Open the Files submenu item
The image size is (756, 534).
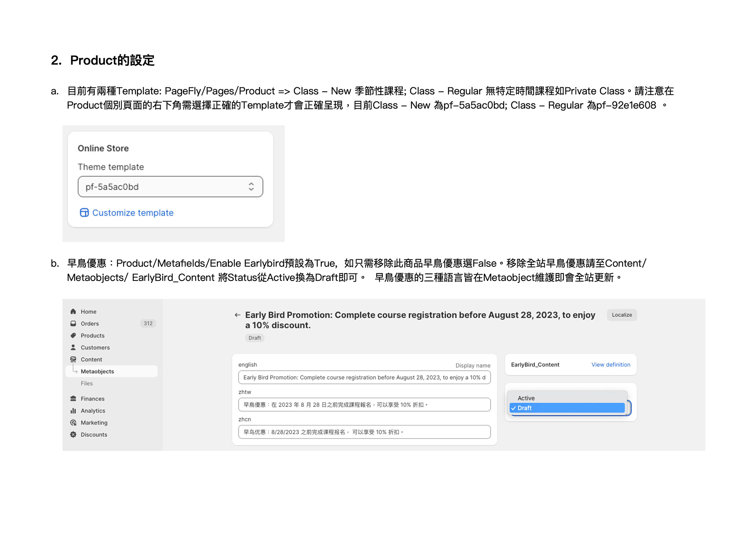click(x=87, y=383)
